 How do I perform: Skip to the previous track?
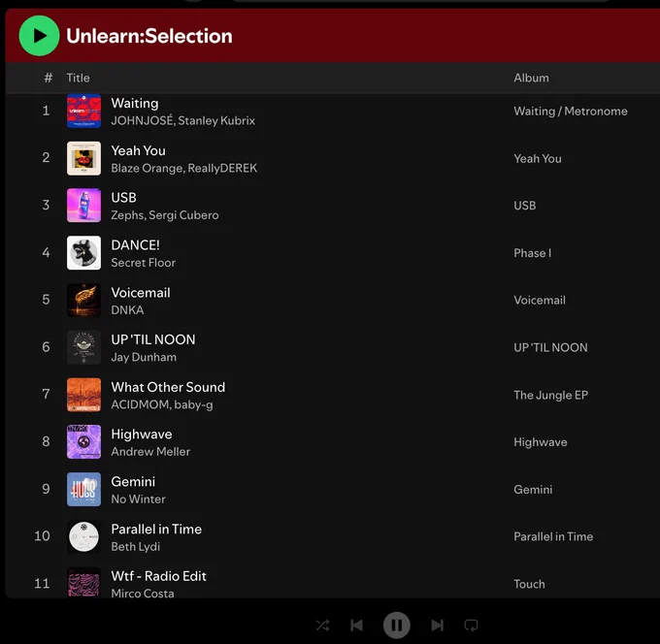click(x=356, y=625)
